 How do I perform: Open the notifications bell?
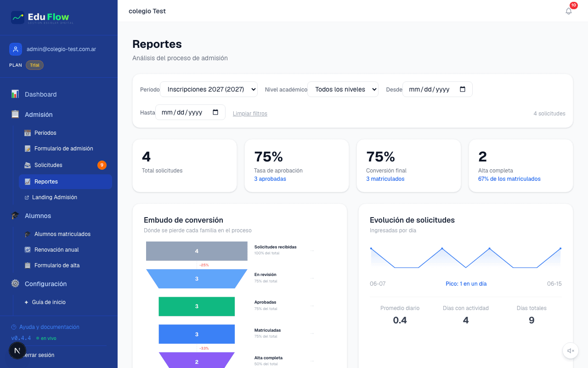pos(569,11)
